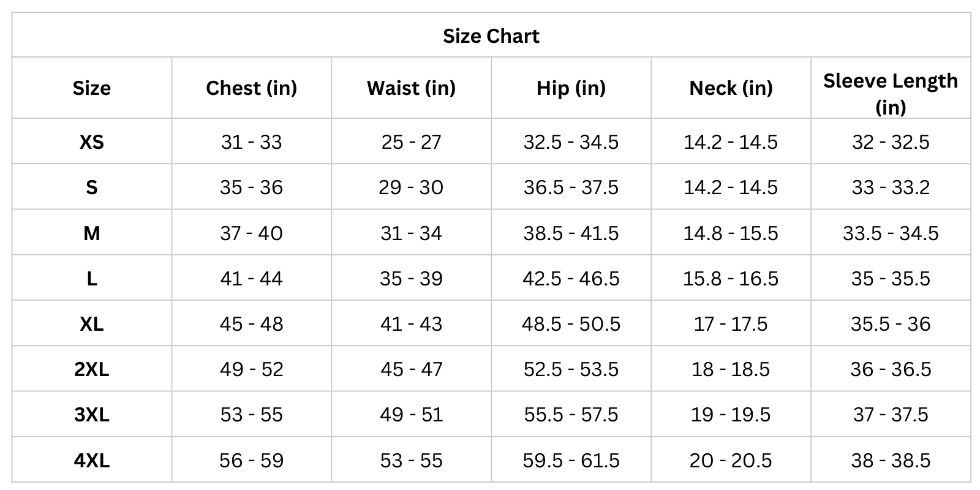Click sleeve length value 38 - 38.5
The width and height of the screenshot is (980, 490).
(890, 460)
